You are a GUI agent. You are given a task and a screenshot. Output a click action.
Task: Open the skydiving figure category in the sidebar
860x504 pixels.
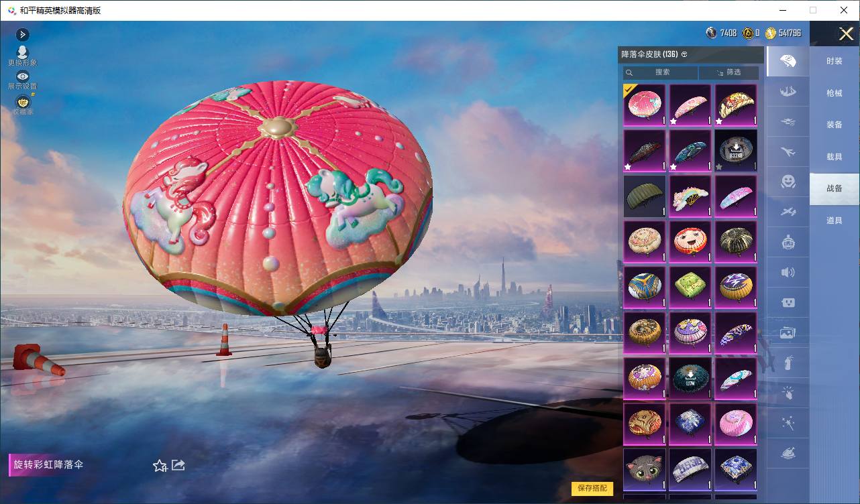point(788,92)
